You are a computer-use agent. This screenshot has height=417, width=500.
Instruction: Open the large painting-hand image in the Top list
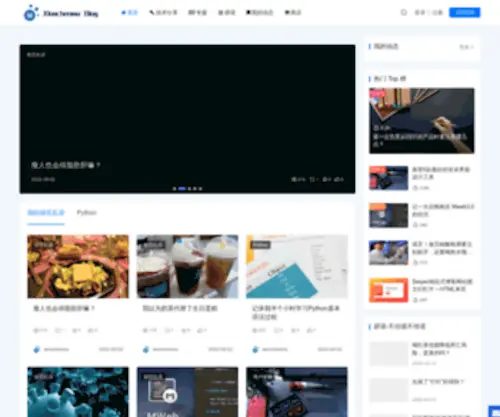click(422, 121)
